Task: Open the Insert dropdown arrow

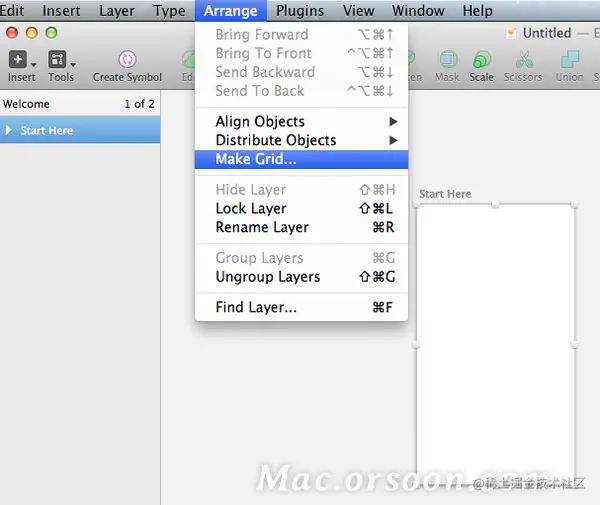Action: pos(34,65)
